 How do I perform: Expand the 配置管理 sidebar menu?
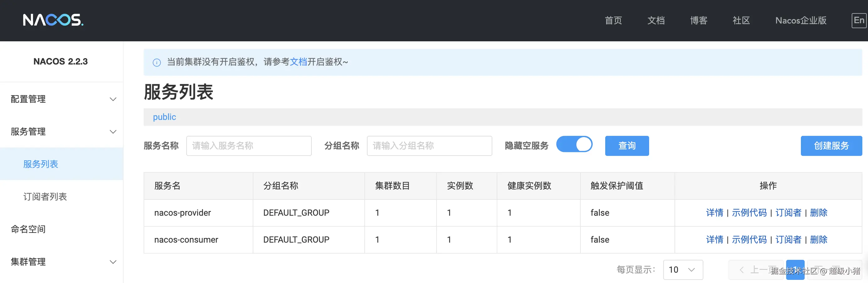point(61,99)
